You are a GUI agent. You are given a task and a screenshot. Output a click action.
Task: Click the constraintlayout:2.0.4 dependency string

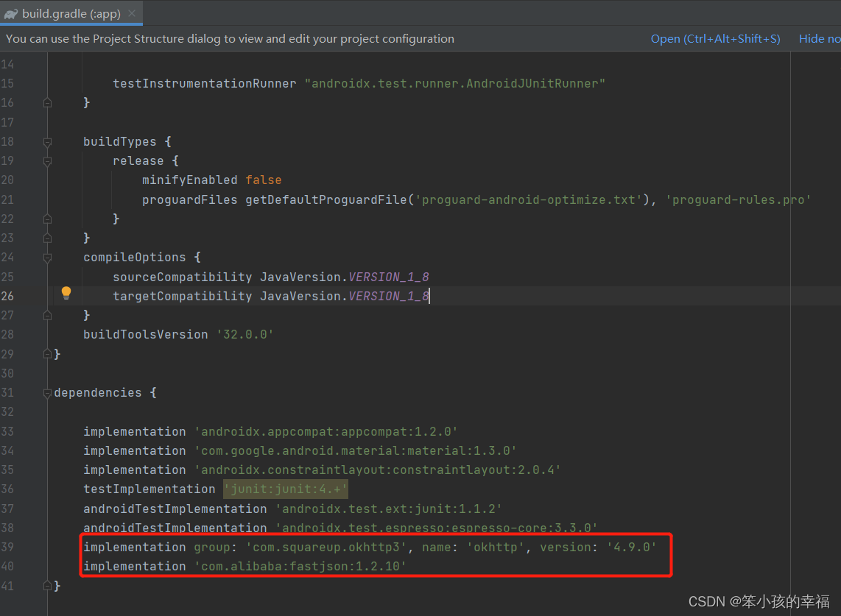377,470
